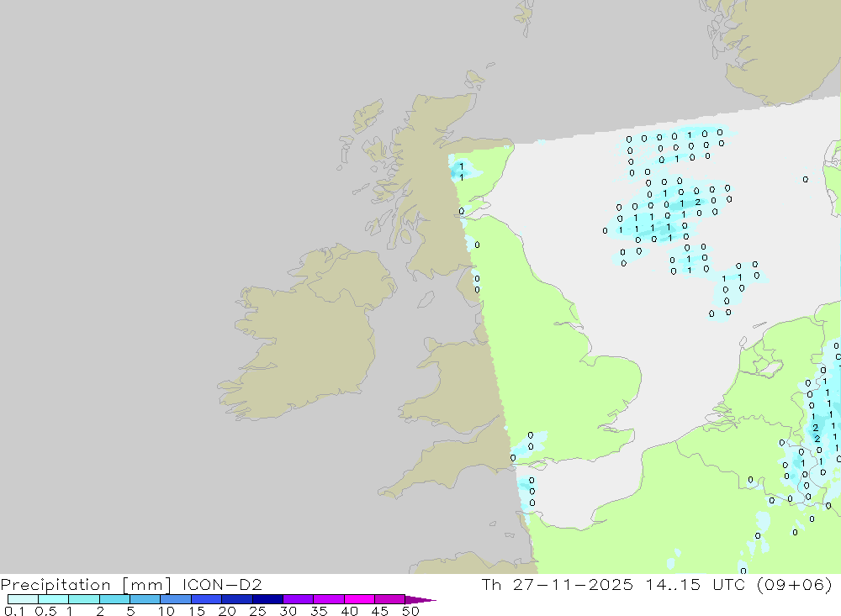
Task: Click the "50" label on the legend scale
Action: tap(410, 612)
